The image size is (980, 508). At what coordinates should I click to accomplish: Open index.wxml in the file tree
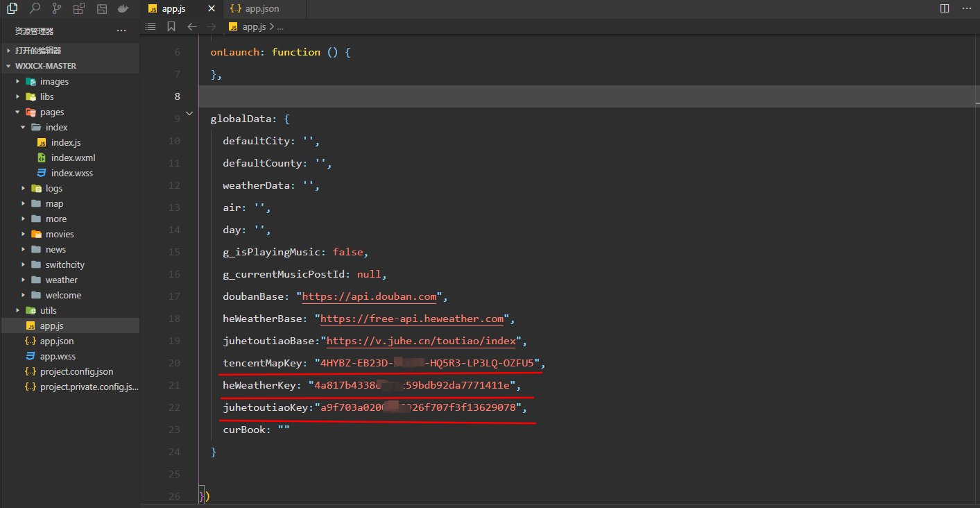(x=69, y=158)
